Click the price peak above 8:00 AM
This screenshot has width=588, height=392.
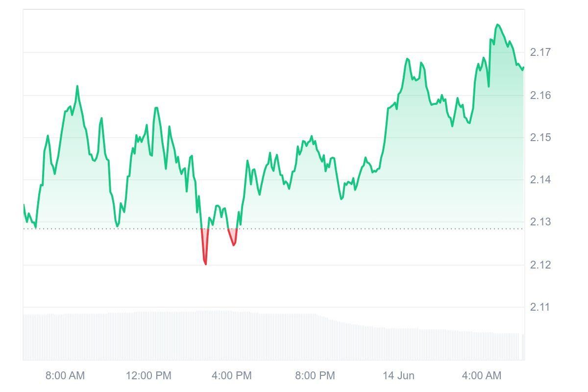(77, 87)
